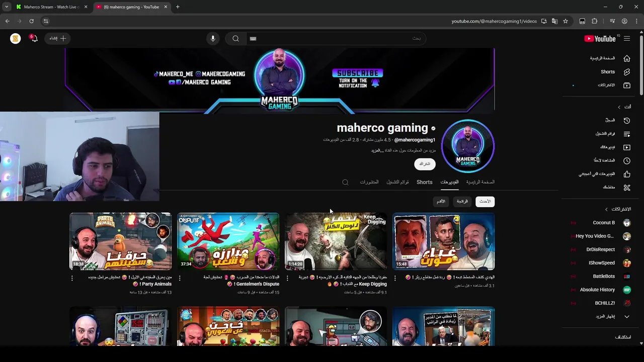Viewport: 644px width, 362px height.
Task: Expand the Subscriptions section chevron
Action: click(x=606, y=209)
